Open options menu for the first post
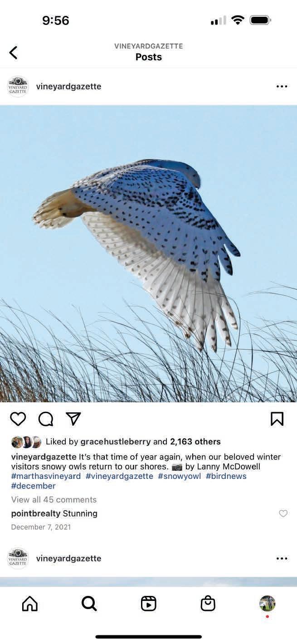The height and width of the screenshot is (644, 297). (x=282, y=87)
